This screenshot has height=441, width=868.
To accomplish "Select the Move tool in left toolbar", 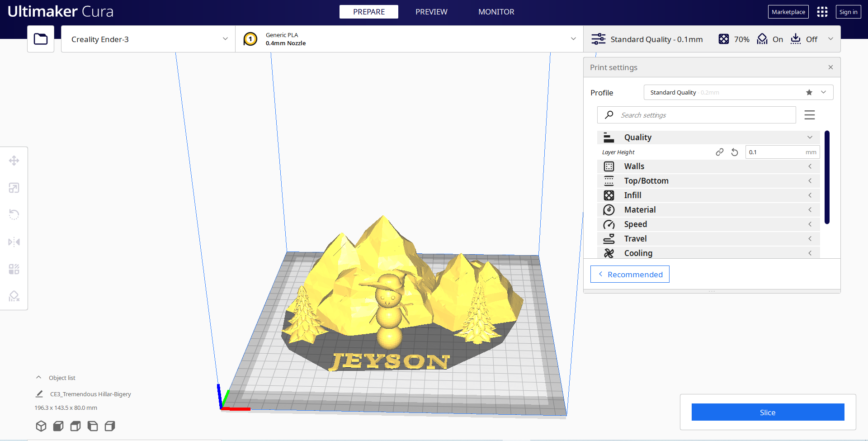I will [x=14, y=161].
